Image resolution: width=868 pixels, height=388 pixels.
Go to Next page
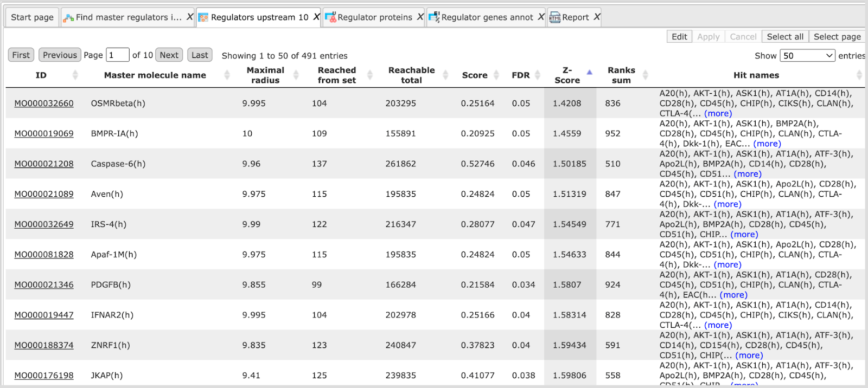[x=169, y=55]
